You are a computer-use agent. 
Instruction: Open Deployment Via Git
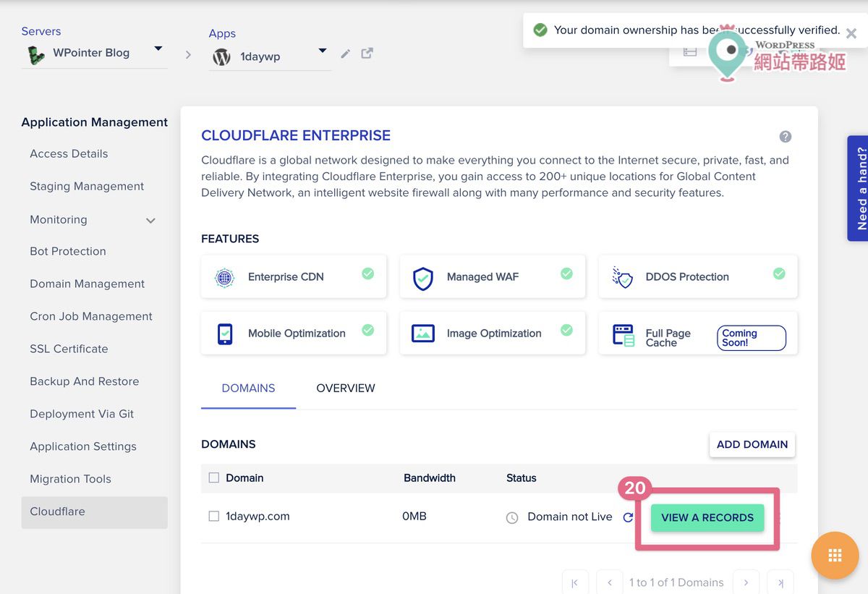(x=82, y=415)
